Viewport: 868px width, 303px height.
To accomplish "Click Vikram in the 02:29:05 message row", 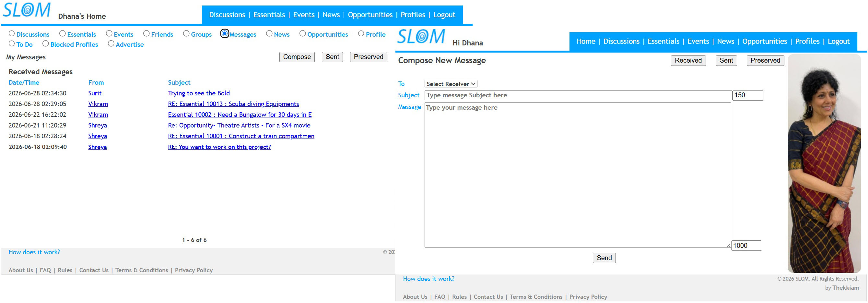I will [98, 104].
